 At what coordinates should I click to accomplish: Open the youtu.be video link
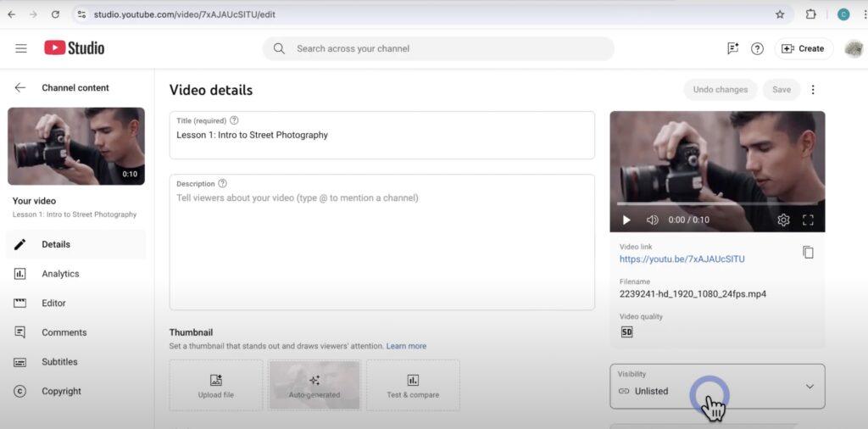coord(682,259)
